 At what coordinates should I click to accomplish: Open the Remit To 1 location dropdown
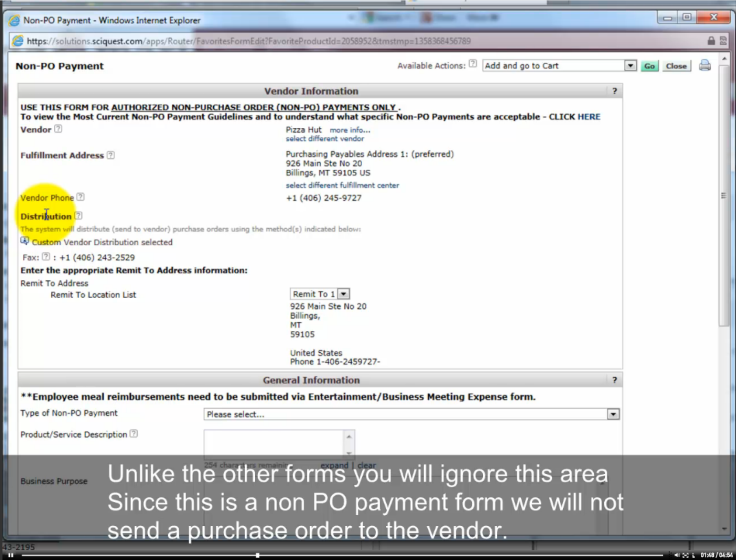tap(343, 294)
